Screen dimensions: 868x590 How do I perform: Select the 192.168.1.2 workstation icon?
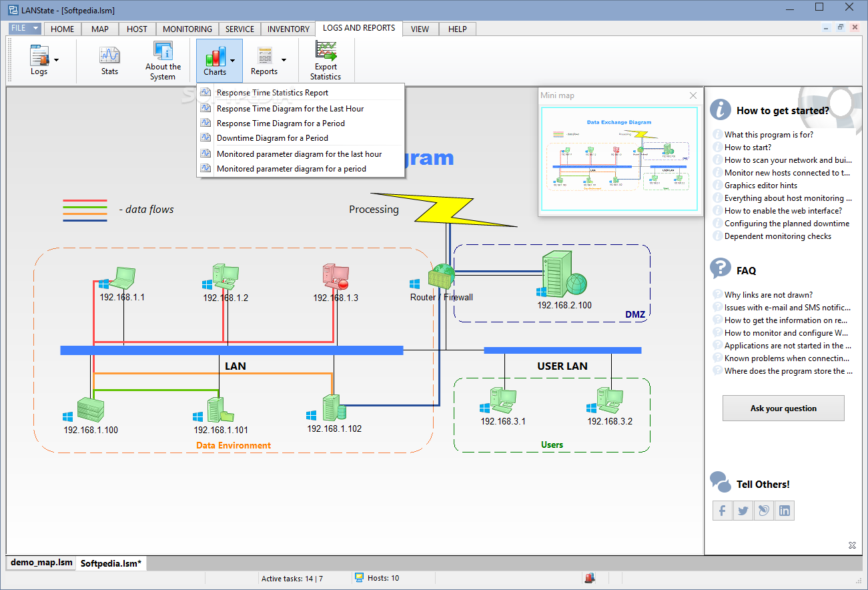click(226, 276)
